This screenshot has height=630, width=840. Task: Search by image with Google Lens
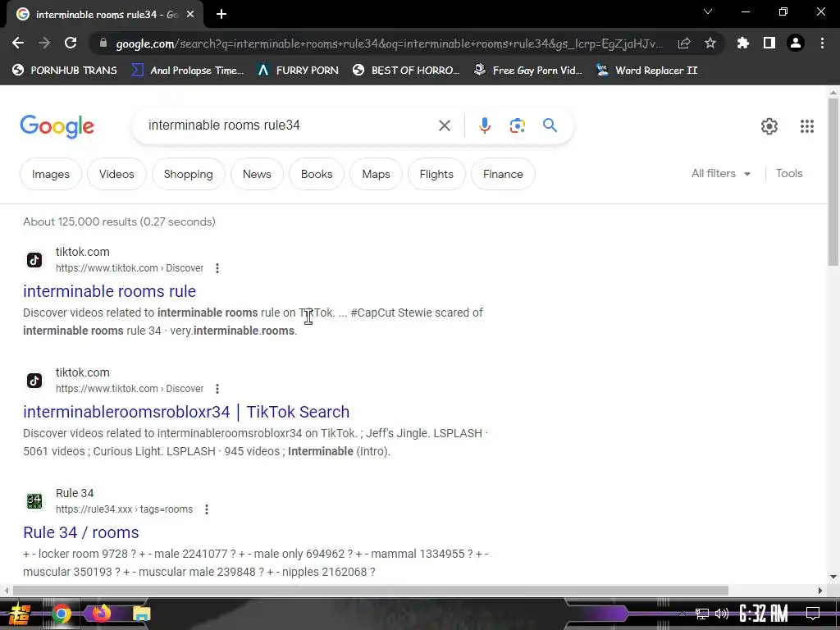(x=517, y=126)
